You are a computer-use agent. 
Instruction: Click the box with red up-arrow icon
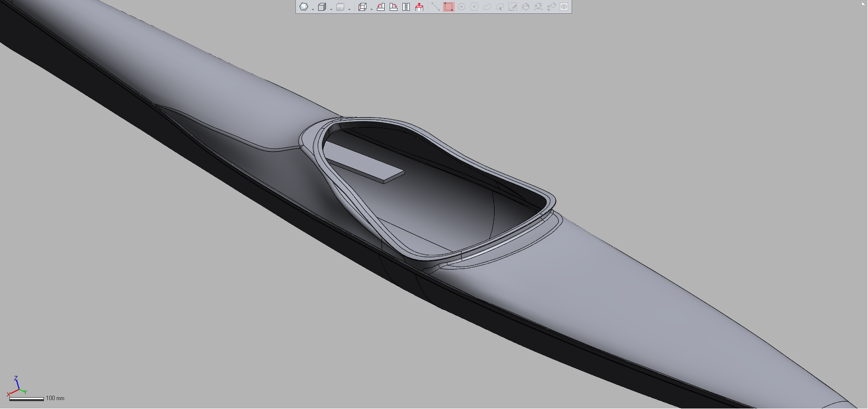[419, 7]
